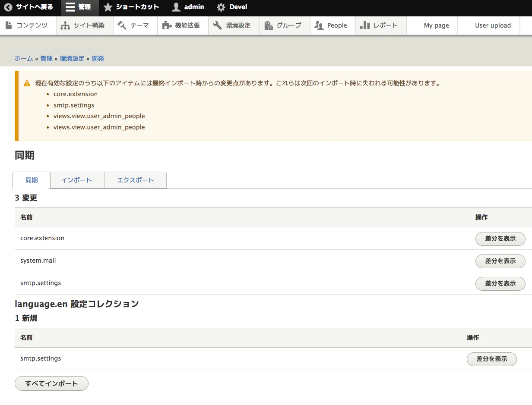The image size is (532, 405).
Task: Open the 管理 hamburger menu icon
Action: coord(70,7)
